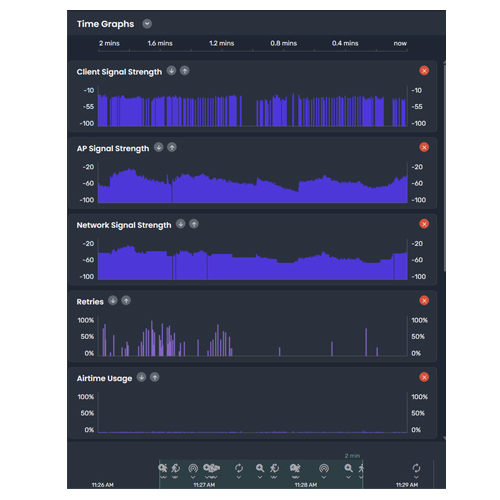Move Retries graph up

click(x=126, y=301)
